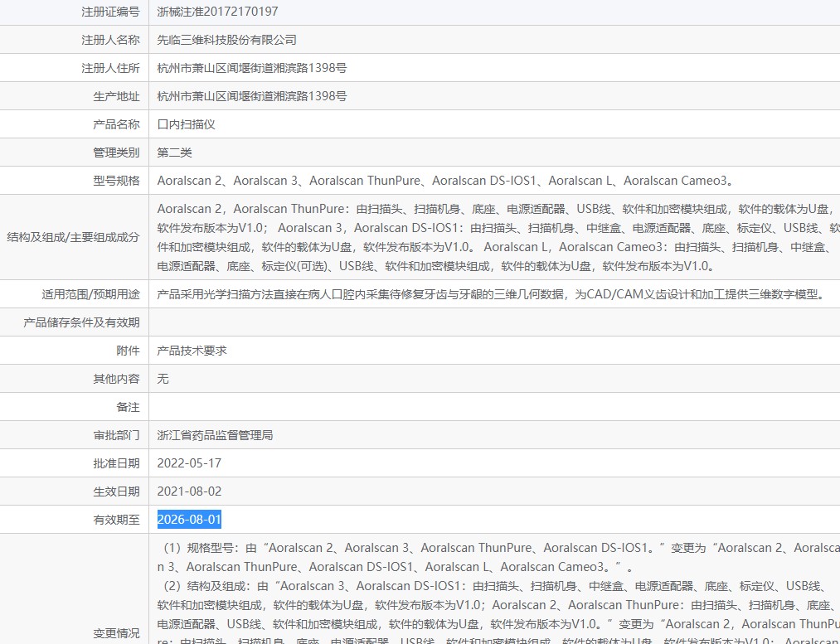The image size is (840, 644).
Task: Click the 型号规格 model list value
Action: 444,181
